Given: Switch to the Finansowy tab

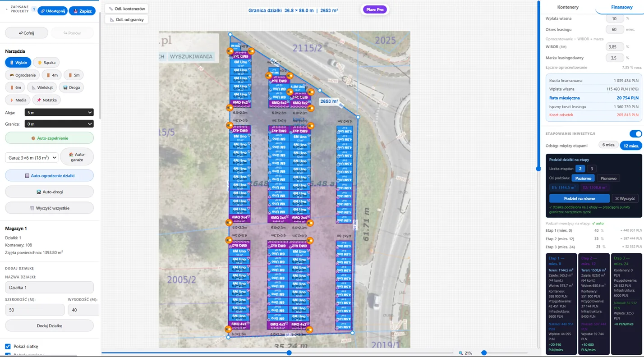Looking at the screenshot, I should pyautogui.click(x=621, y=7).
